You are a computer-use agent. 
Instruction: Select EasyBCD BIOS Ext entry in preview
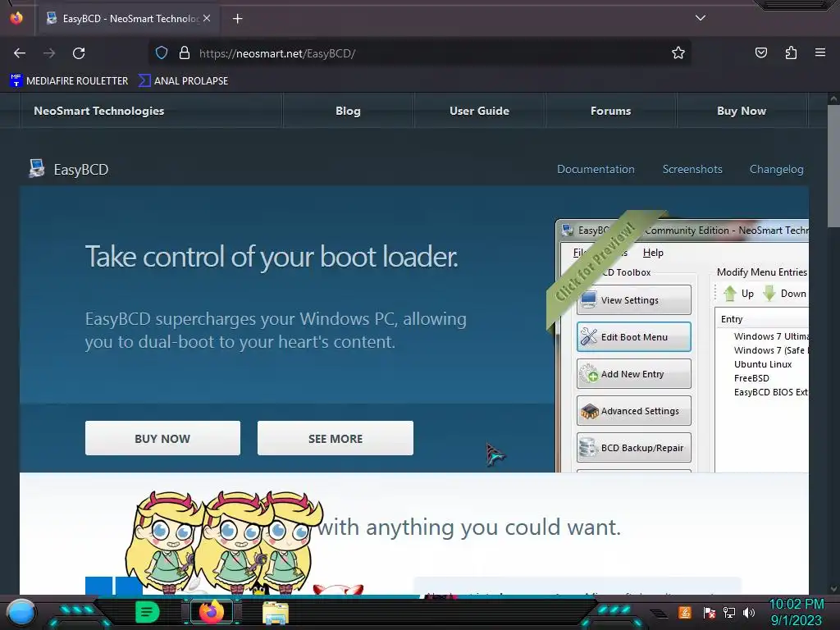tap(771, 392)
